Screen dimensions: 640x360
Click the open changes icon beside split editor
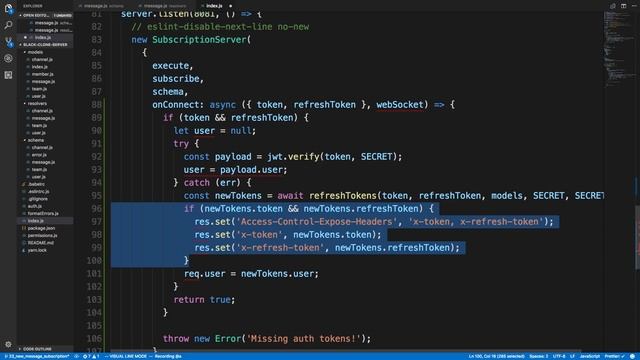tap(613, 6)
